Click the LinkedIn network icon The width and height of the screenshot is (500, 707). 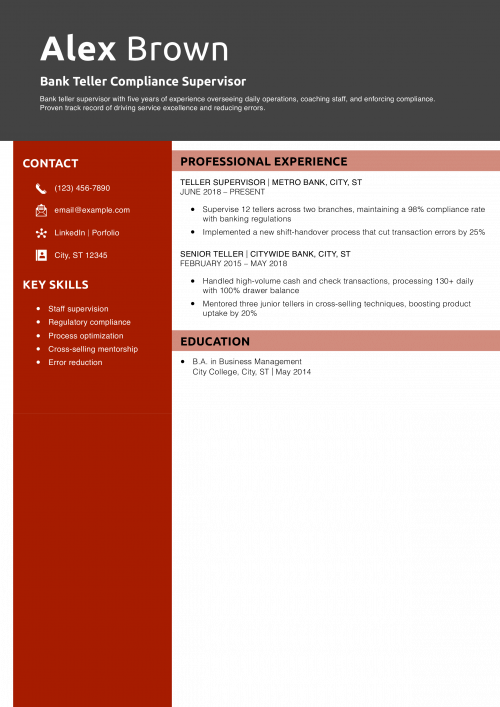coord(41,233)
